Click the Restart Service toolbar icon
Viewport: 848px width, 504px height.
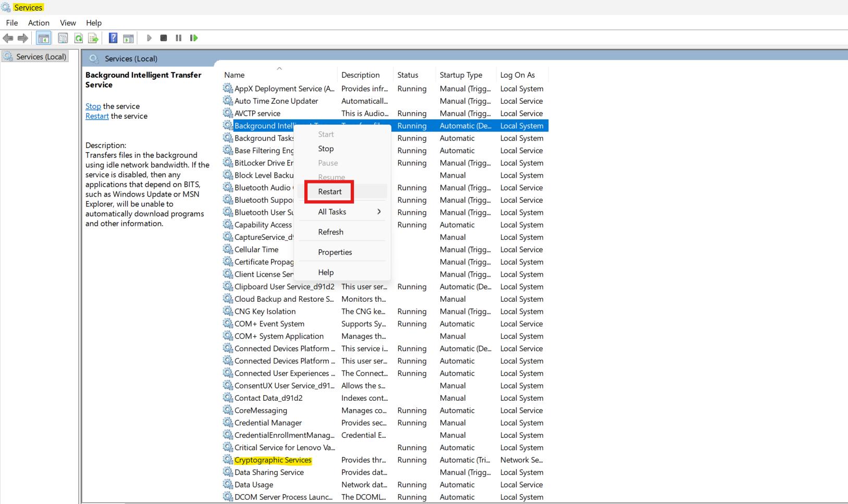(194, 38)
